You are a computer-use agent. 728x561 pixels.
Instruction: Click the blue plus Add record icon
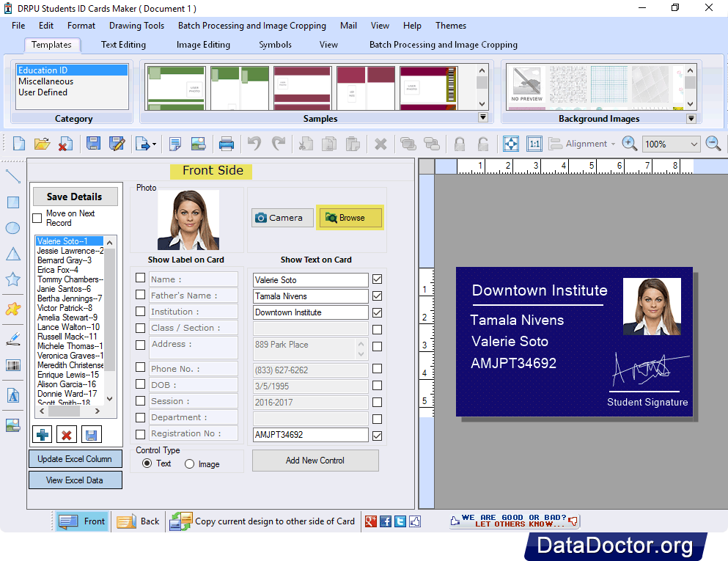[x=43, y=435]
